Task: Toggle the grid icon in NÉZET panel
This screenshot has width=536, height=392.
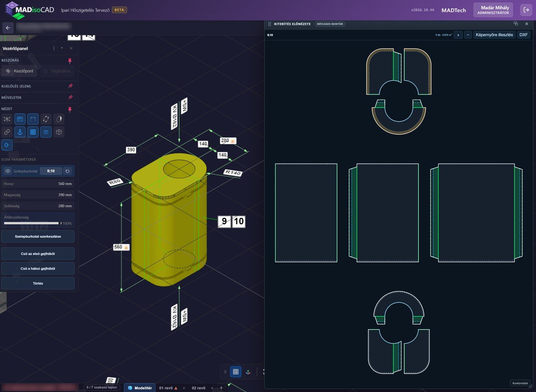Action: 33,132
